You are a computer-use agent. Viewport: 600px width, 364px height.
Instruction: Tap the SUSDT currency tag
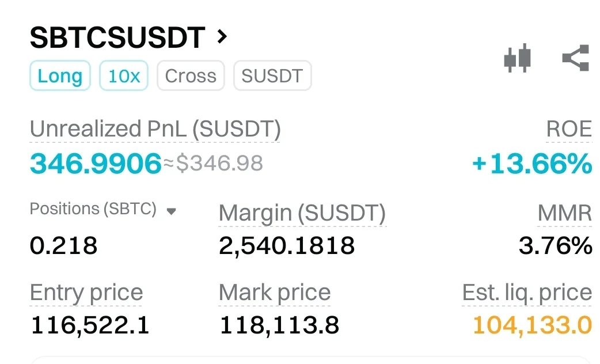coord(272,76)
